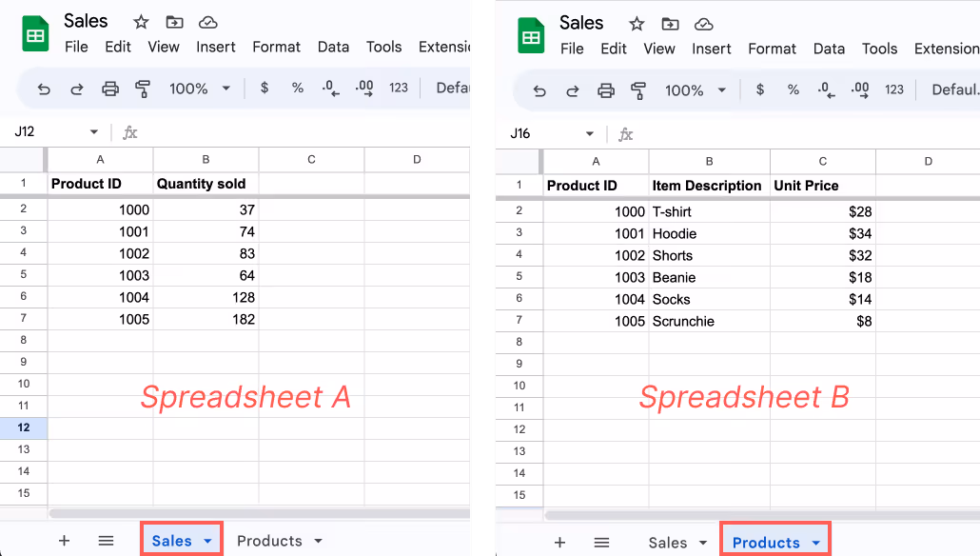Viewport: 980px width, 556px height.
Task: Format as currency in Spreadsheet B
Action: click(760, 90)
